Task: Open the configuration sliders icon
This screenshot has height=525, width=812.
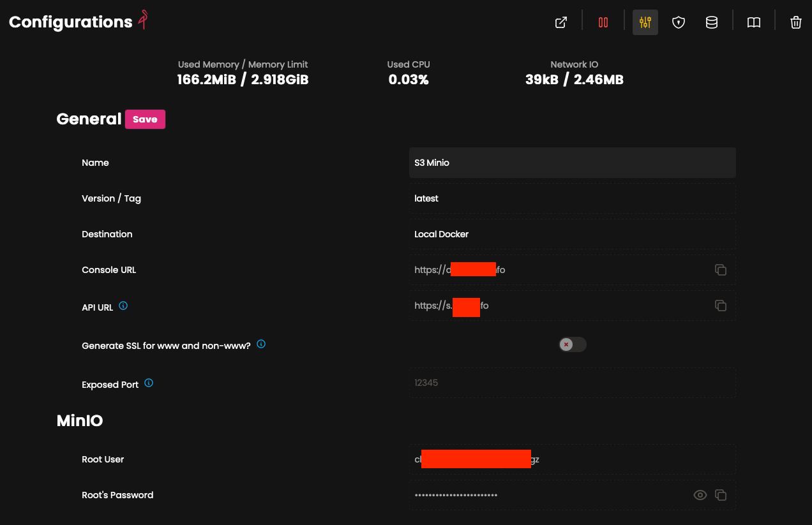Action: (645, 22)
